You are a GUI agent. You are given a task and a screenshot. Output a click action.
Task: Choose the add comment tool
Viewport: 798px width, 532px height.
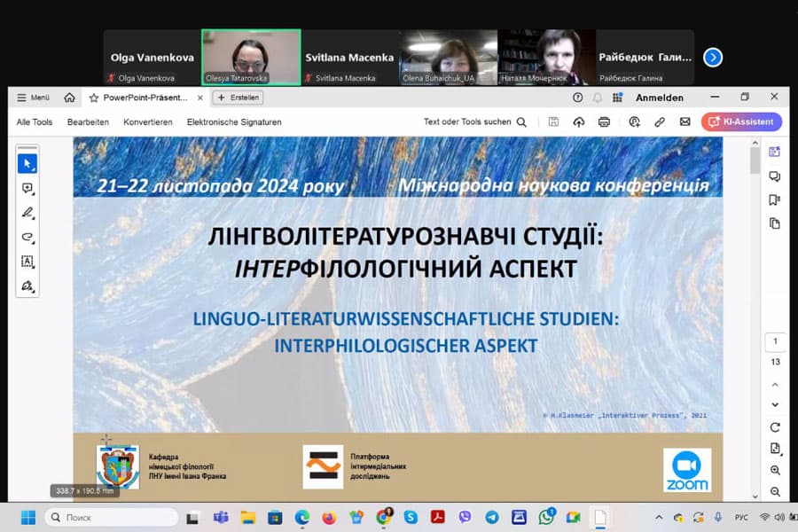27,188
